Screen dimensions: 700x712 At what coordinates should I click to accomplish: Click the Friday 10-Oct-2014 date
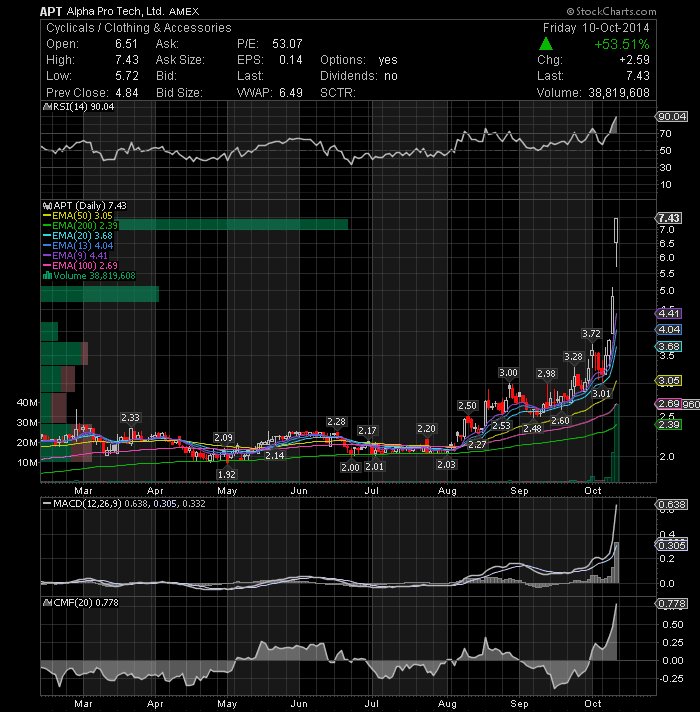(596, 28)
